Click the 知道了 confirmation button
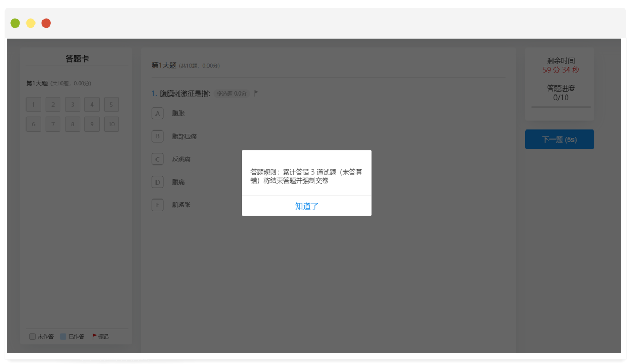This screenshot has height=364, width=633. tap(307, 206)
